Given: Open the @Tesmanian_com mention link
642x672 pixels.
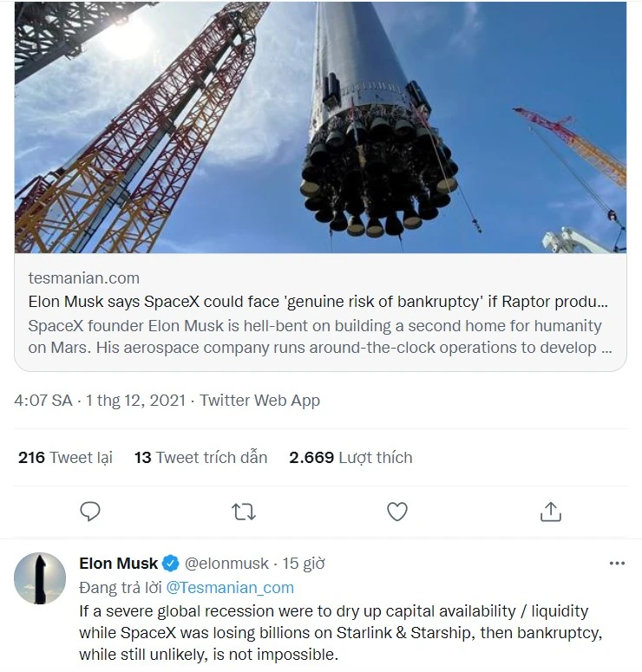Looking at the screenshot, I should click(x=230, y=587).
